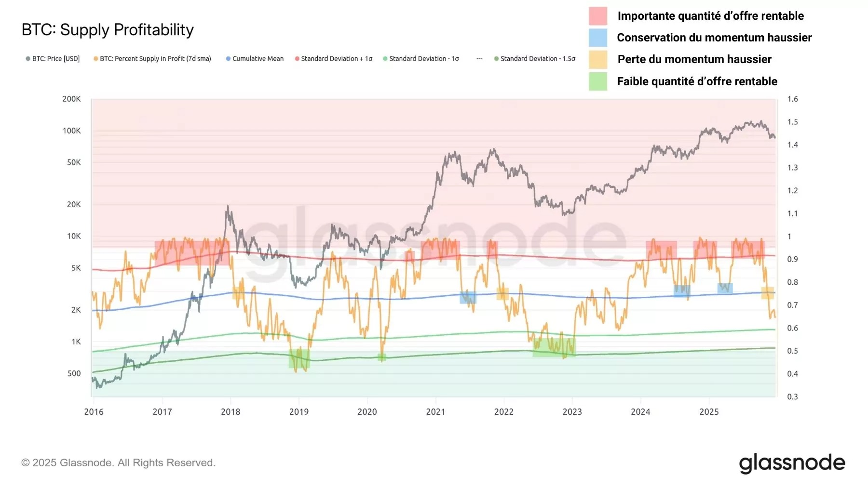Click the dashed line legend marker
This screenshot has width=868, height=488.
pos(479,59)
